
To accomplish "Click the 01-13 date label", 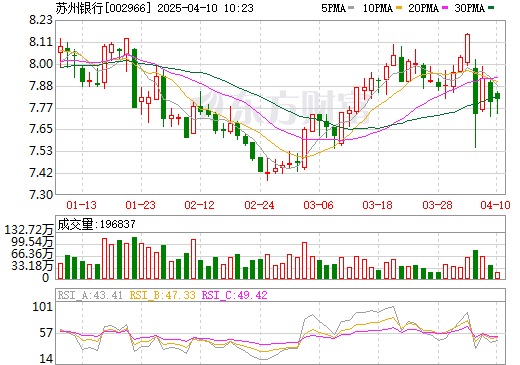I will (81, 205).
